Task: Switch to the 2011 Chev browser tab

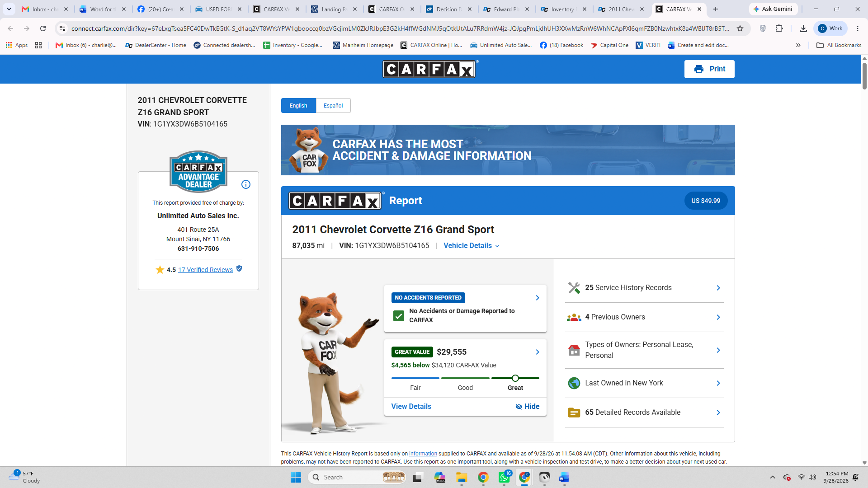Action: pos(621,9)
